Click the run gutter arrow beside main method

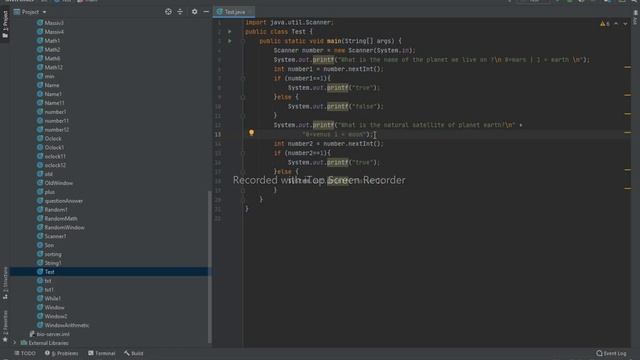(230, 41)
